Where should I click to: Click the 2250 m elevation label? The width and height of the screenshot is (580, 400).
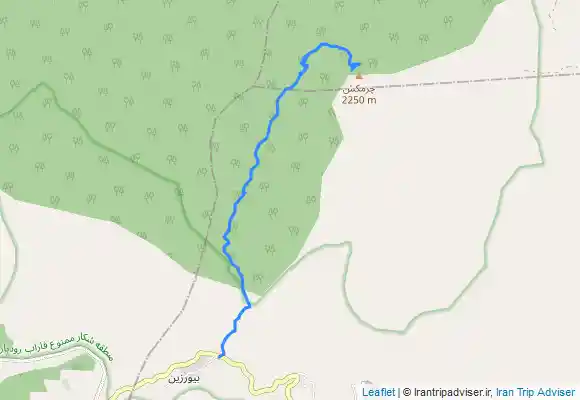pos(359,100)
